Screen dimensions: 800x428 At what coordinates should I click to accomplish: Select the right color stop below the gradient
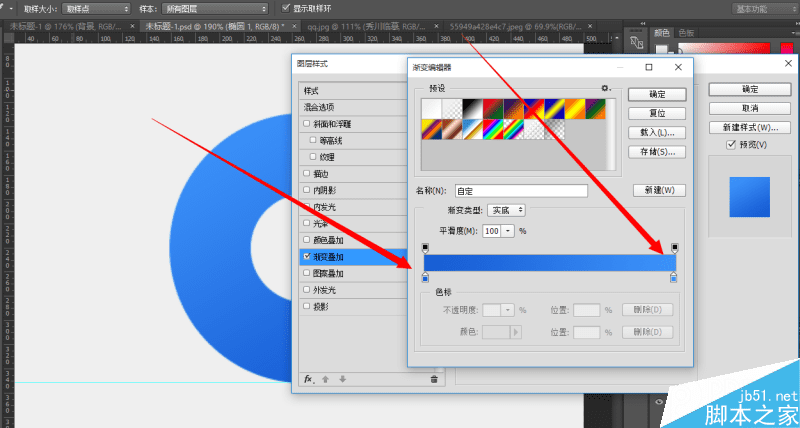tap(673, 278)
